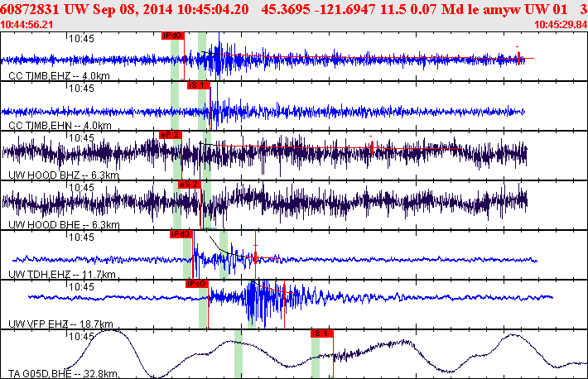This screenshot has width=588, height=379.
Task: Select the iS 1 pick flag on TJMB EHN
Action: [x=199, y=85]
